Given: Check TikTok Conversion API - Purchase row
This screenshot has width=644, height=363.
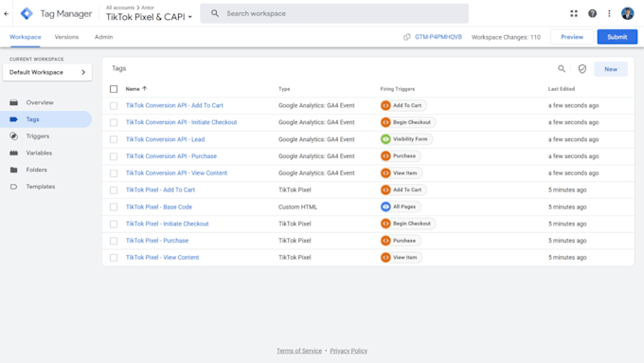Looking at the screenshot, I should [x=114, y=156].
